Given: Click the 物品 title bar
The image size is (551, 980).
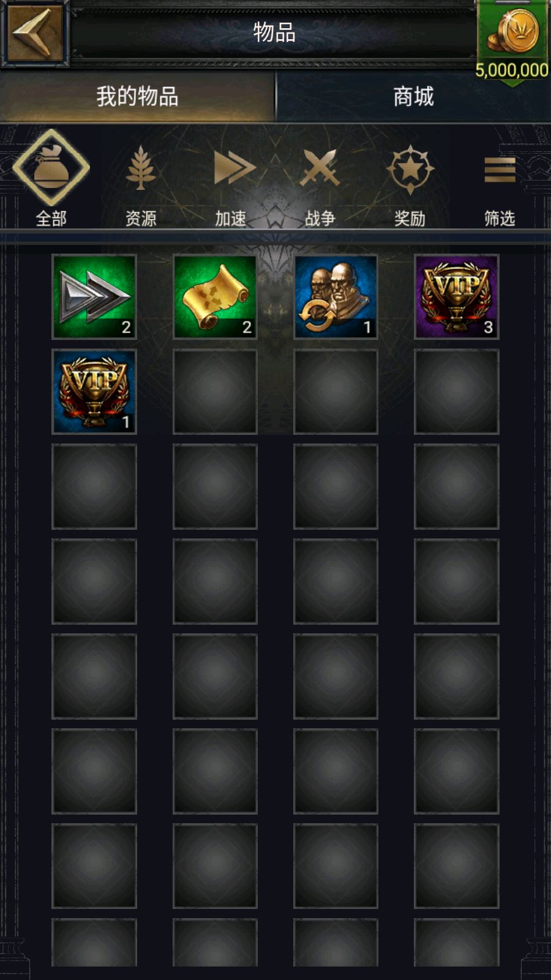Looking at the screenshot, I should coord(274,32).
